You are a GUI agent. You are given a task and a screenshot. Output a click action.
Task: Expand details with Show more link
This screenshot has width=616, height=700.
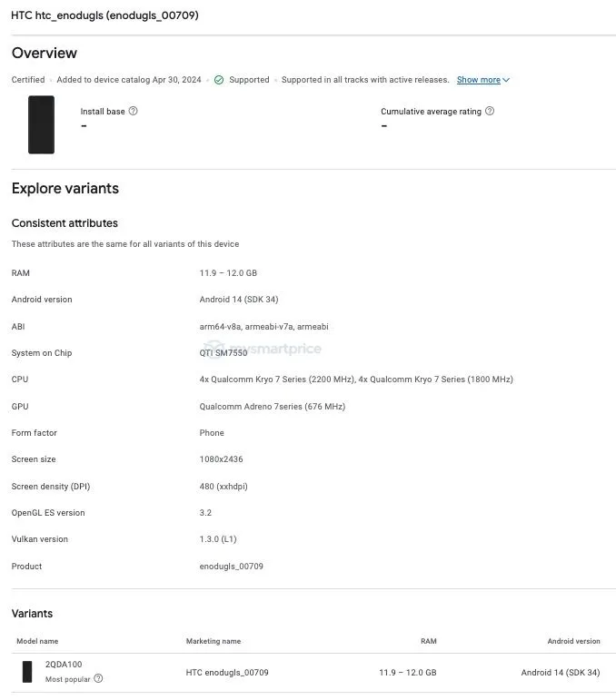point(479,80)
